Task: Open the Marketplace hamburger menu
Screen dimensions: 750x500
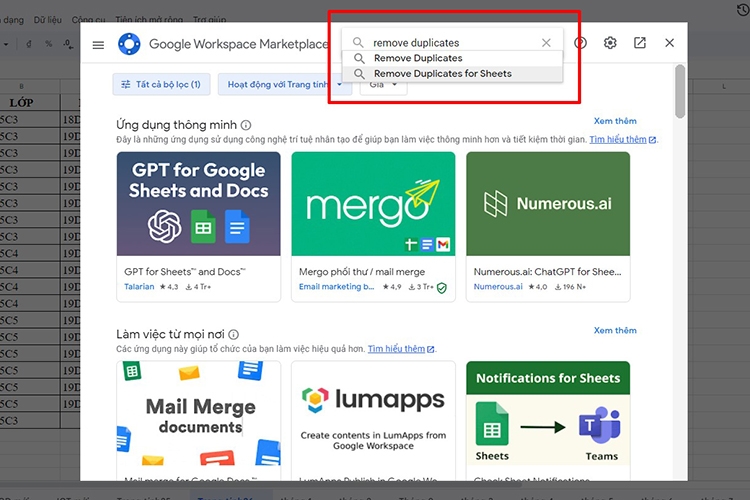Action: pos(98,45)
